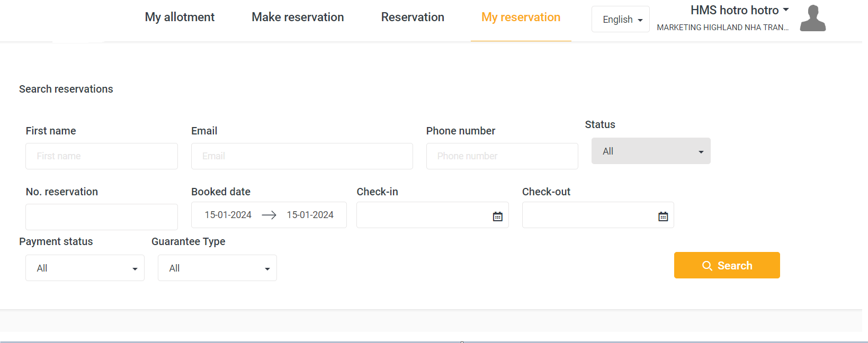Select the Booked date end date
Screen dimensions: 868x343
[x=310, y=215]
